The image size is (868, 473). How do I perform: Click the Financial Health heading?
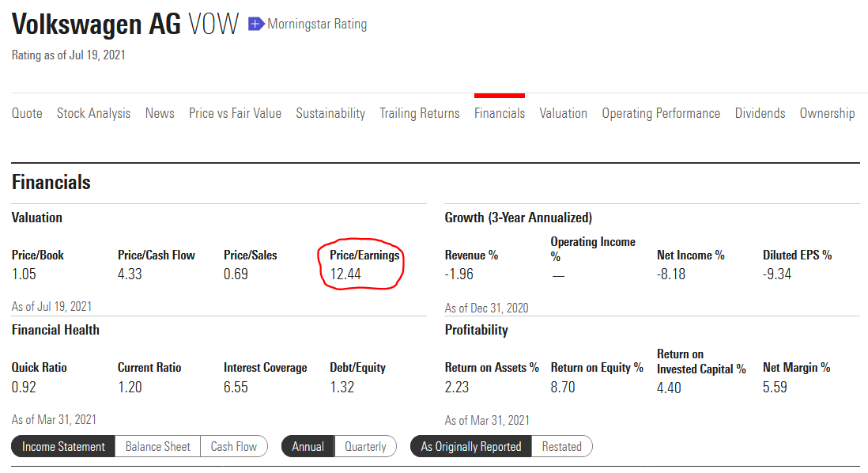click(55, 330)
